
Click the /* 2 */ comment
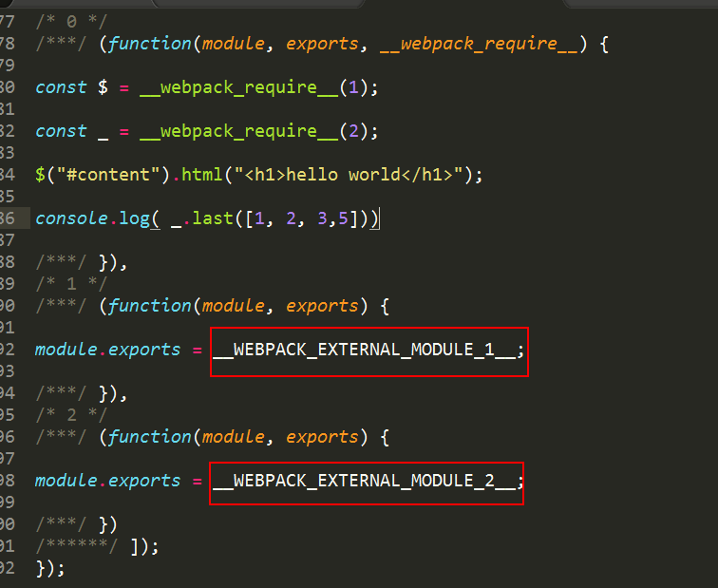[x=71, y=415]
